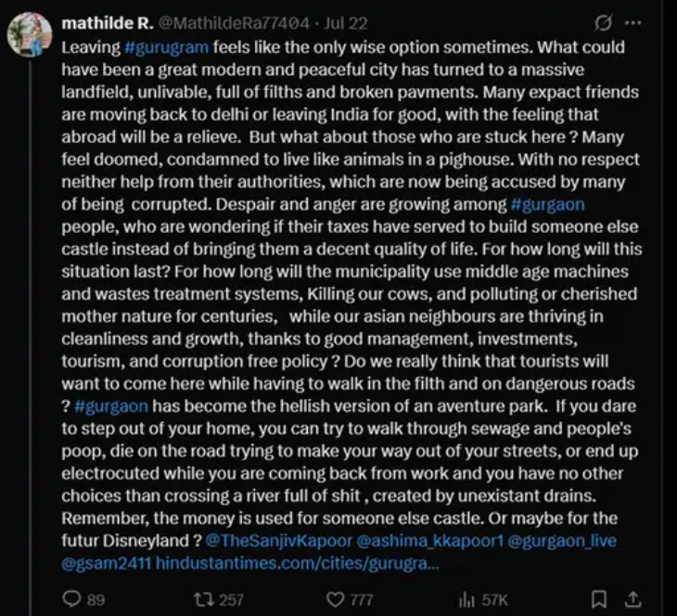
Task: Share the post via the upload arrow icon
Action: pyautogui.click(x=634, y=599)
